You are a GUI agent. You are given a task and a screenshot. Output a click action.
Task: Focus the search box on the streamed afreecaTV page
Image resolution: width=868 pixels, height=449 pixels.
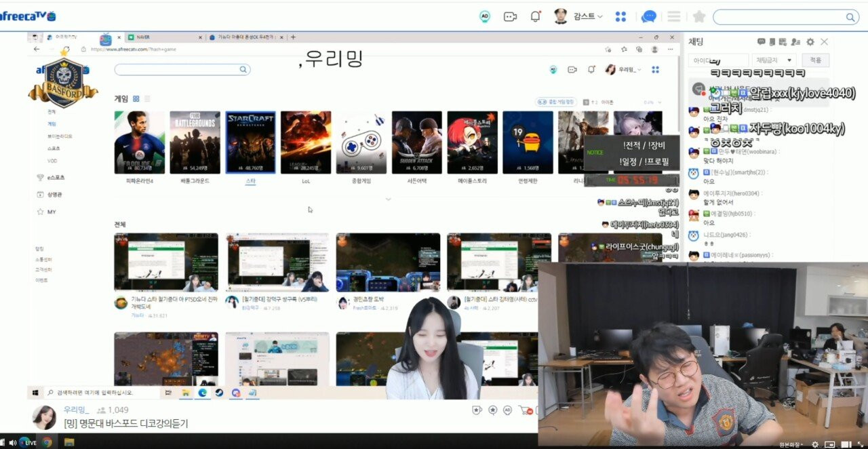point(182,69)
